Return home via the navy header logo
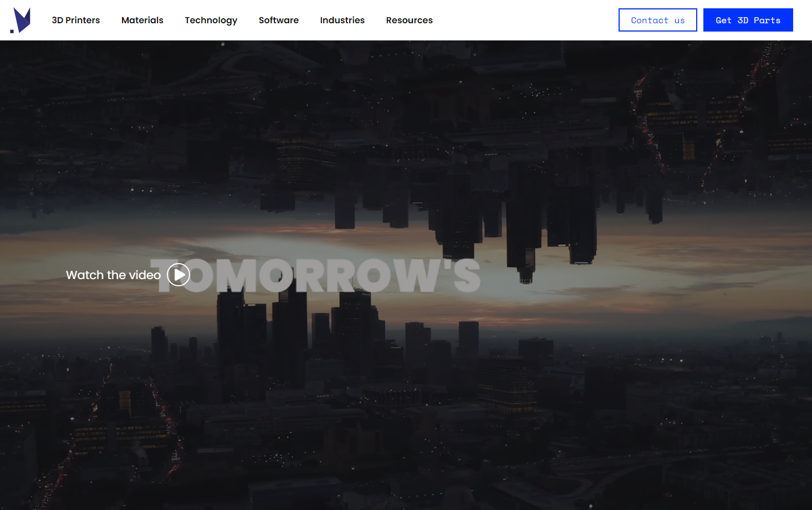812x510 pixels. click(x=21, y=20)
